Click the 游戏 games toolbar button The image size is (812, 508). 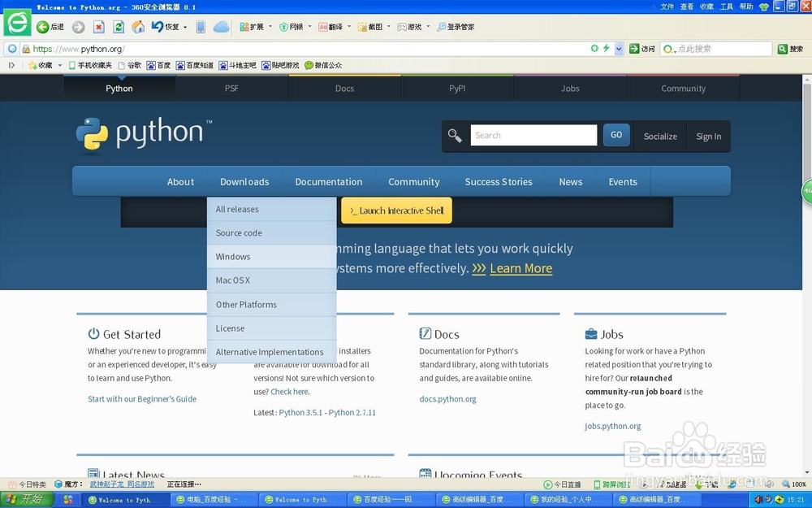tap(409, 27)
